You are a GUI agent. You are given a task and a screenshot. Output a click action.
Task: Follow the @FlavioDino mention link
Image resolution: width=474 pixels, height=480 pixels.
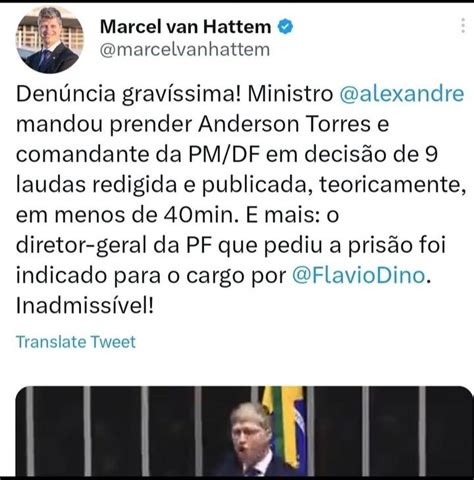359,275
